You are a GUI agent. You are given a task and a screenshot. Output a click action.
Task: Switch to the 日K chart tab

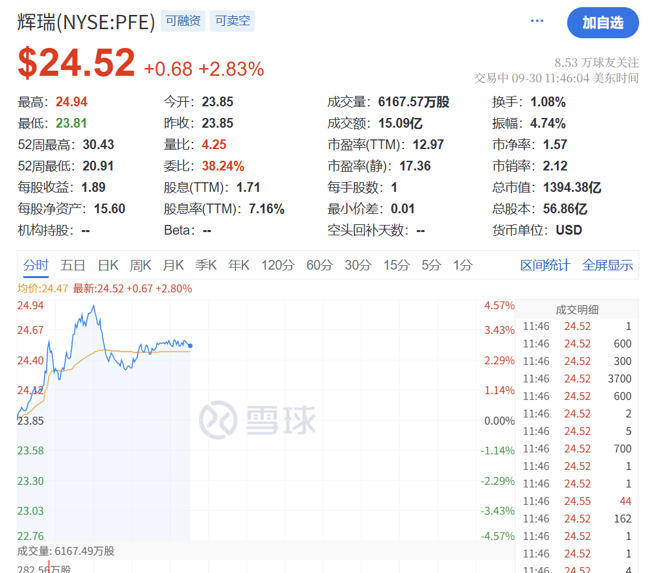(108, 265)
